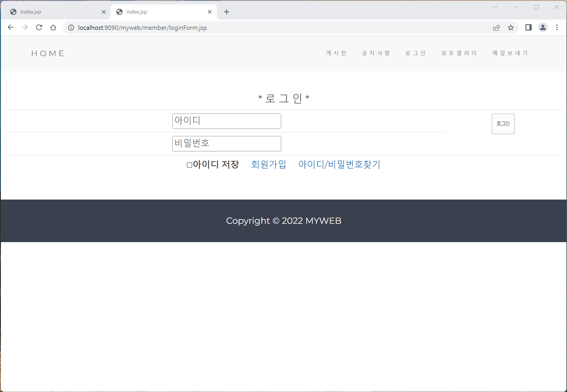Open the 아이디/비밀번호찾기 link
567x392 pixels.
pyautogui.click(x=339, y=165)
